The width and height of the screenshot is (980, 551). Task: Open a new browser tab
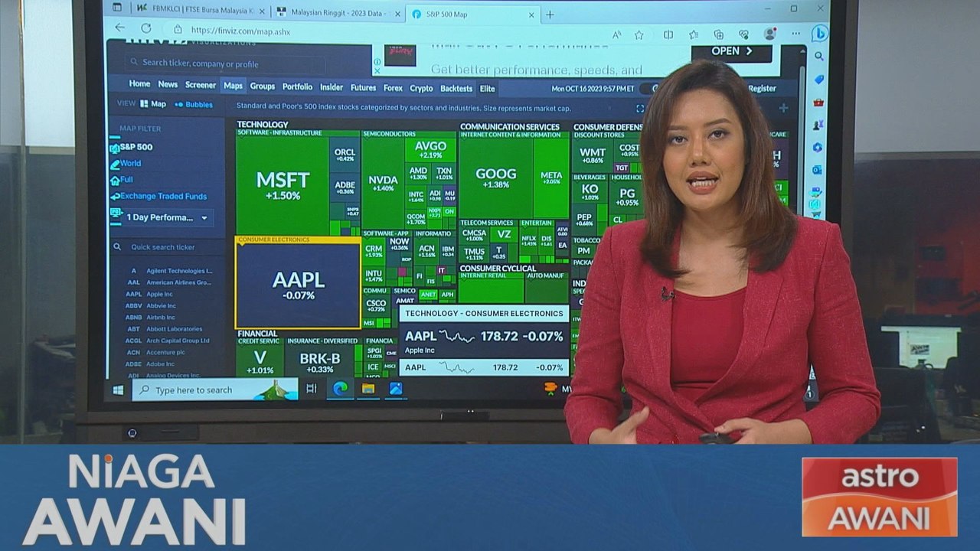550,15
